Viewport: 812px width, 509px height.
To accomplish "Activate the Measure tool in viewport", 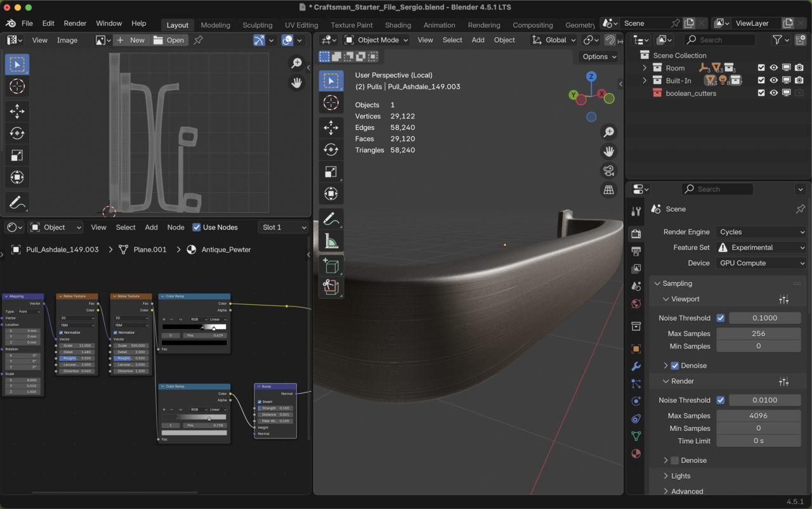I will [x=331, y=242].
